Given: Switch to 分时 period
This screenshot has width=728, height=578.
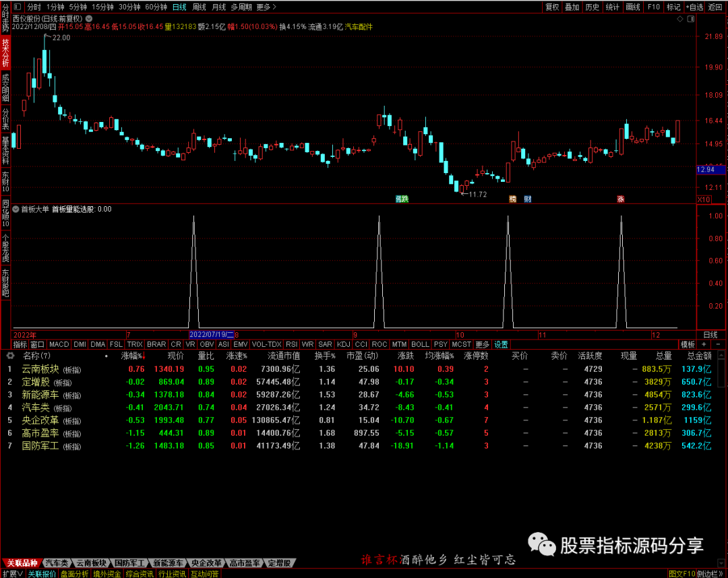Looking at the screenshot, I should (x=34, y=7).
